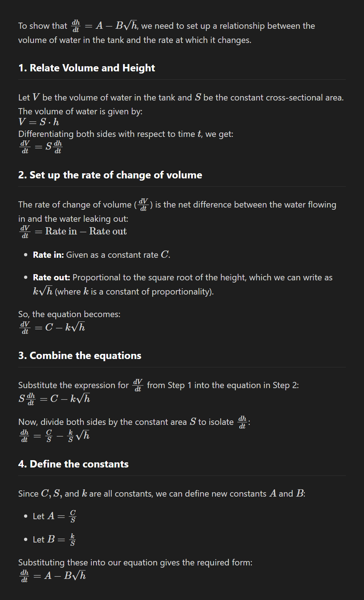The image size is (364, 600).
Task: Click the equation V = S · h
Action: point(39,122)
